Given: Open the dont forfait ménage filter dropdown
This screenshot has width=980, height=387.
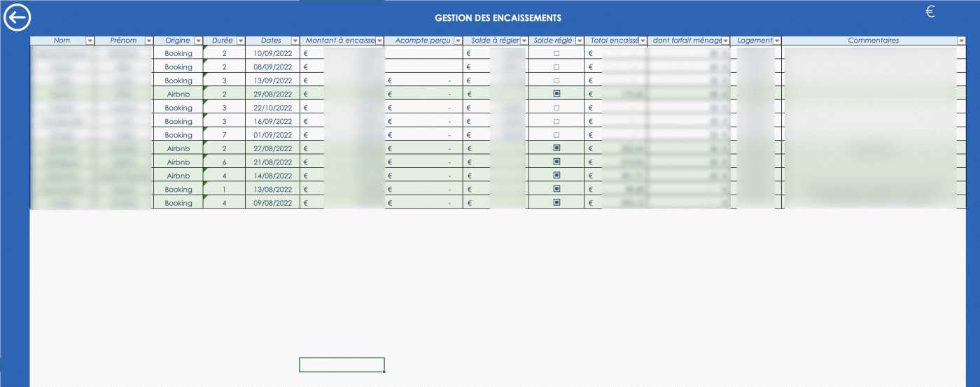Looking at the screenshot, I should tap(726, 41).
